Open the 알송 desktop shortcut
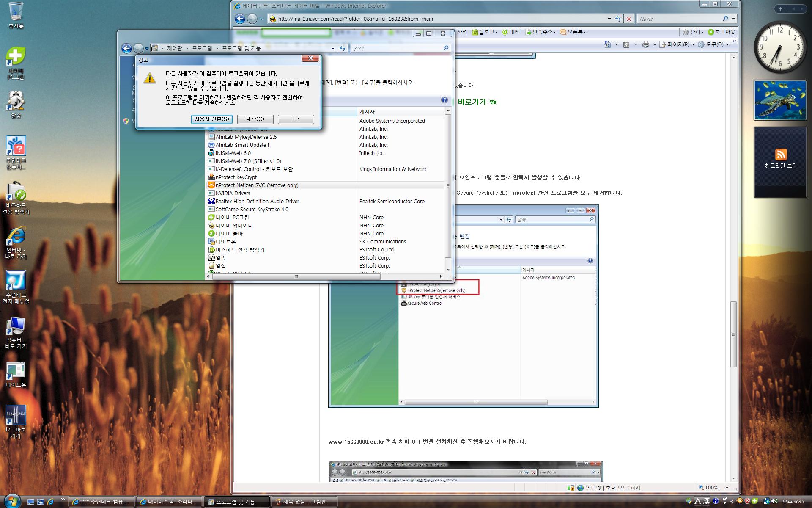The height and width of the screenshot is (508, 812). coord(16,105)
